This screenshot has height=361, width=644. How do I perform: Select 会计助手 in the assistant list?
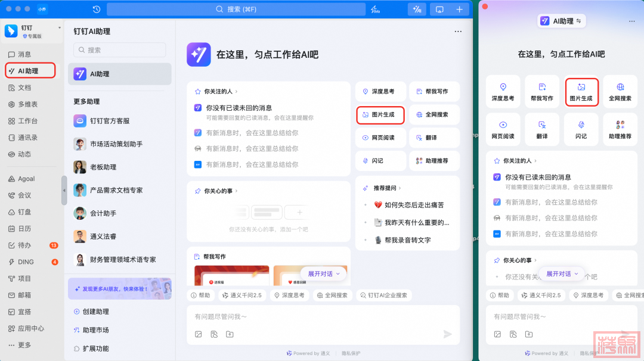click(119, 213)
